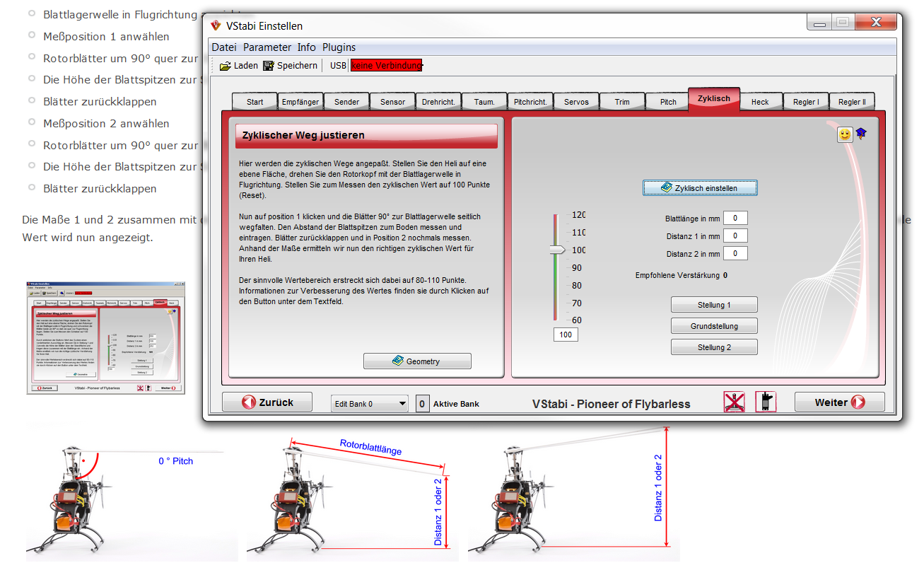
Task: Click the first Blätter zurückklappen list item
Action: pyautogui.click(x=100, y=101)
